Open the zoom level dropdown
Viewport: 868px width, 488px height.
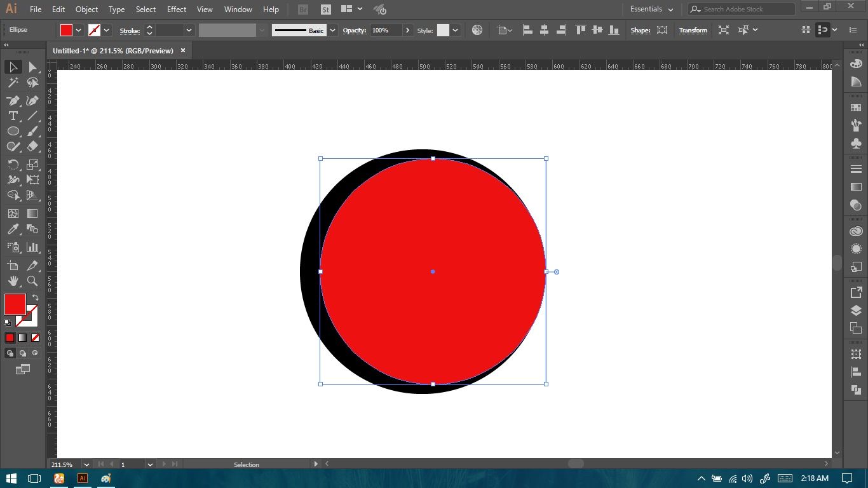pos(86,464)
